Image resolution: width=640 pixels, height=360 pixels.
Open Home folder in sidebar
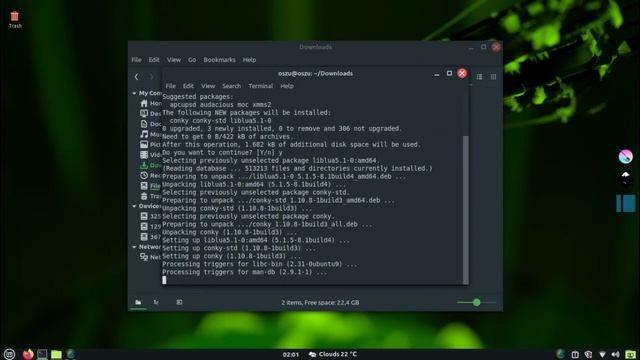coord(151,104)
